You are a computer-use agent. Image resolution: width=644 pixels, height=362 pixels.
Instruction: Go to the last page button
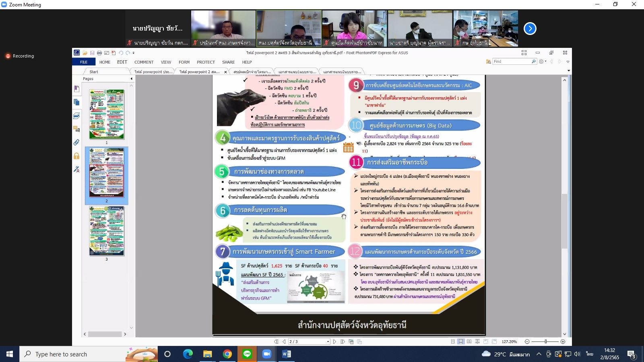click(343, 341)
